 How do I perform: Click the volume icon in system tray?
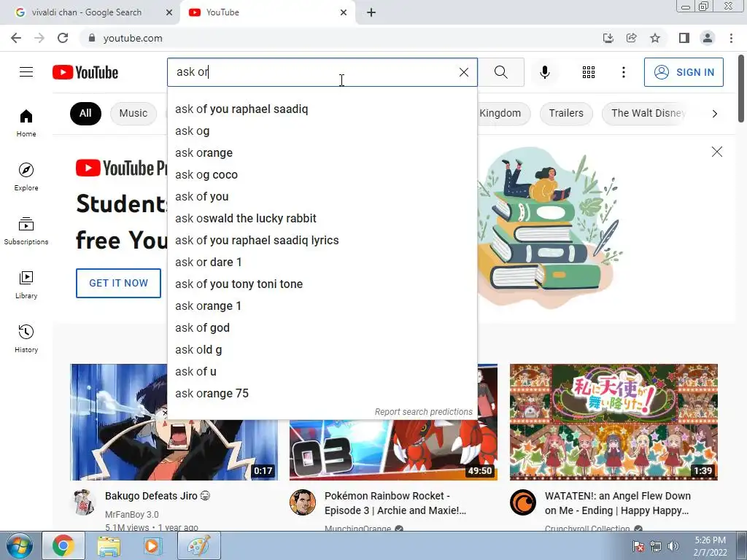pyautogui.click(x=673, y=545)
